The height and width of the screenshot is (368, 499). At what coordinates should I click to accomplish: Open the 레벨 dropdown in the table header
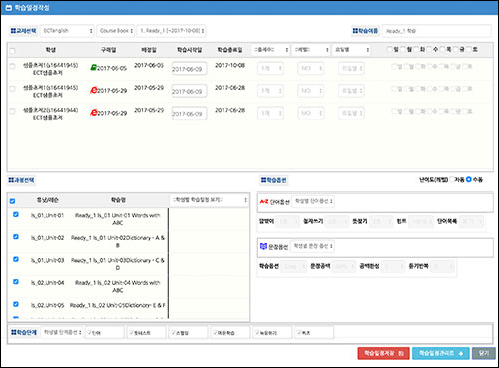pos(311,50)
